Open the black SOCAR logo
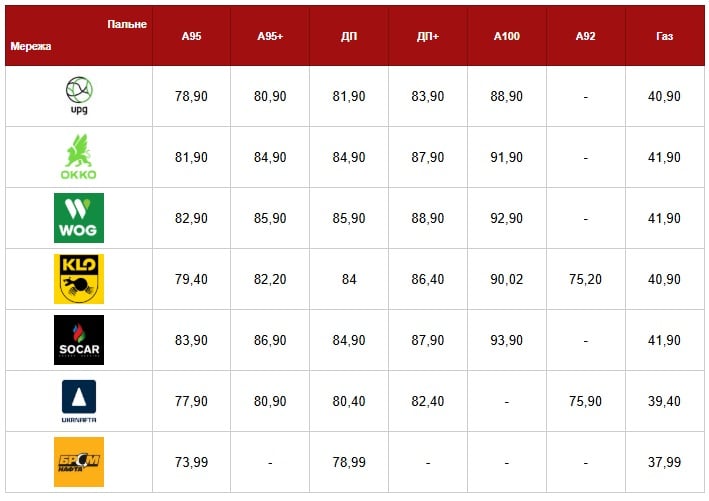 coord(79,340)
